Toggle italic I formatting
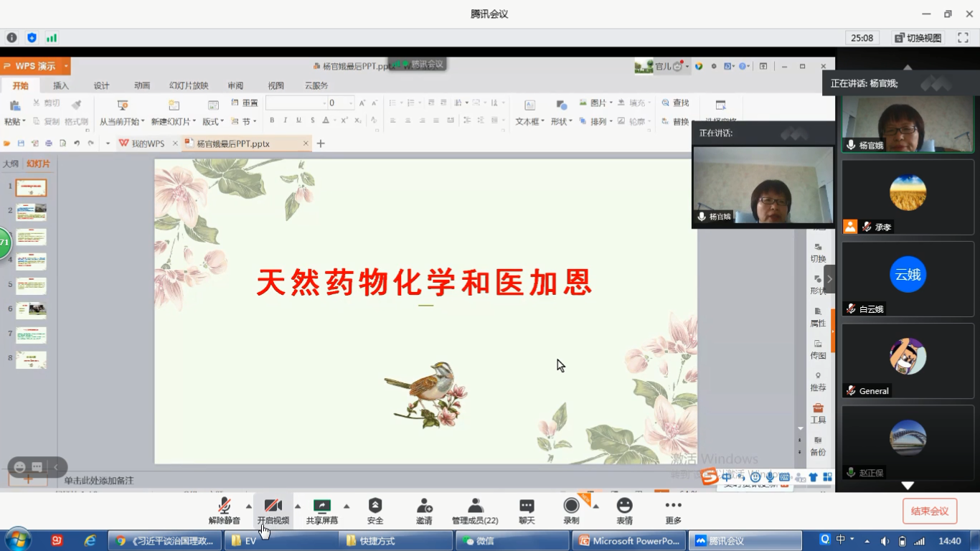The height and width of the screenshot is (551, 980). point(285,121)
